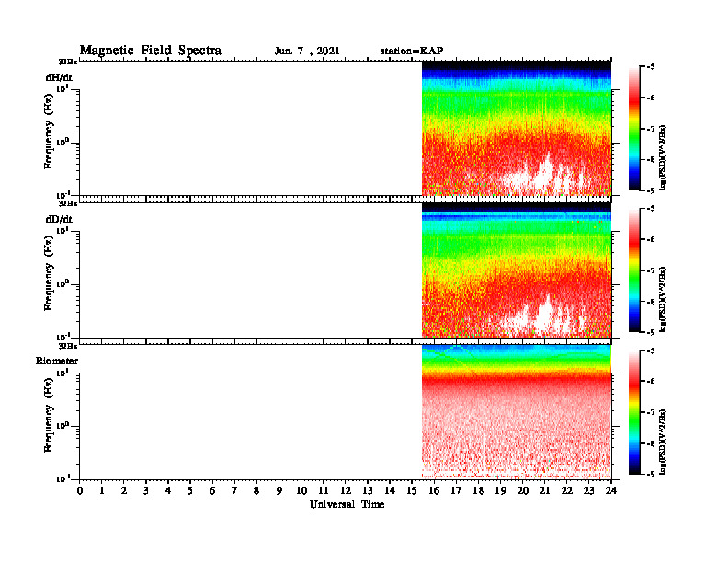Viewport: 728px width, 563px height.
Task: Click the 10^0 frequency tick of Riometer panel
Action: coord(63,426)
